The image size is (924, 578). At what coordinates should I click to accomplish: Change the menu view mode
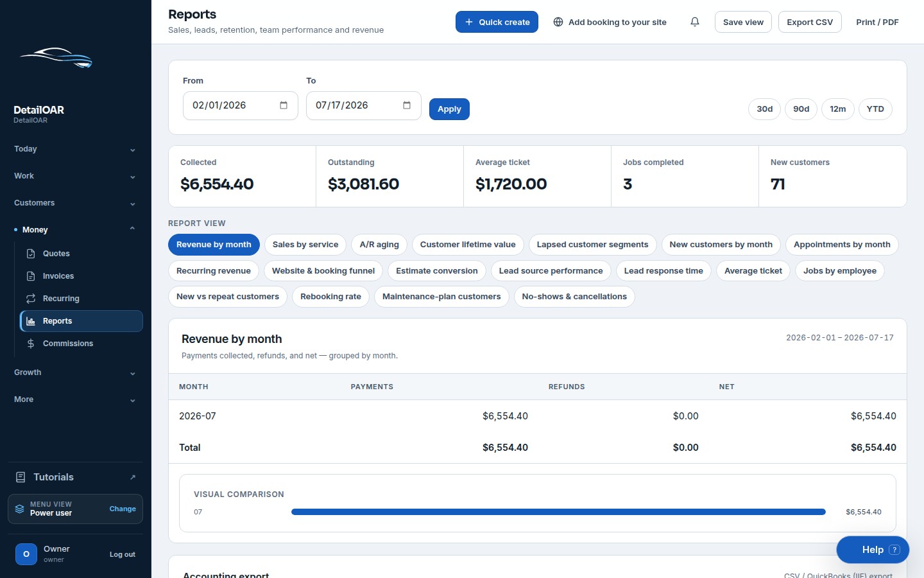tap(123, 509)
